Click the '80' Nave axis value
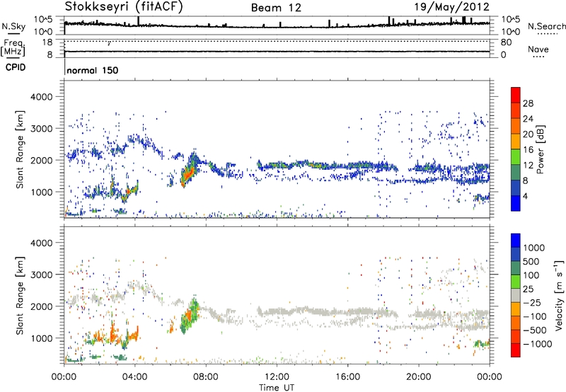This screenshot has width=566, height=392. (506, 42)
